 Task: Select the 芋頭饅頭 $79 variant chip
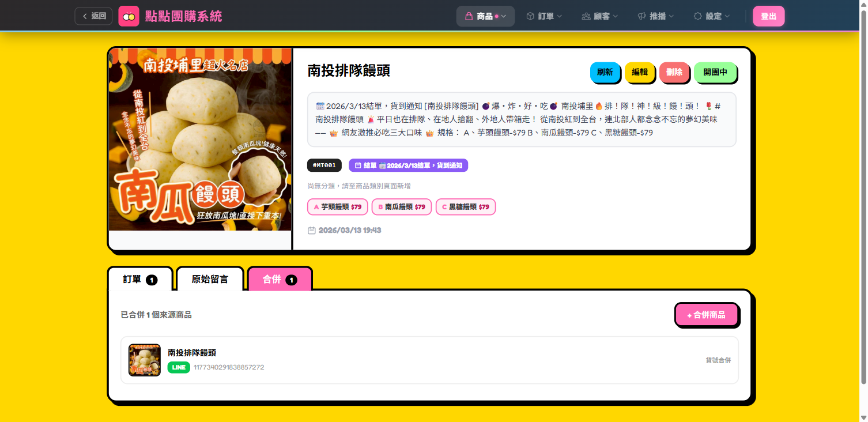pos(337,207)
